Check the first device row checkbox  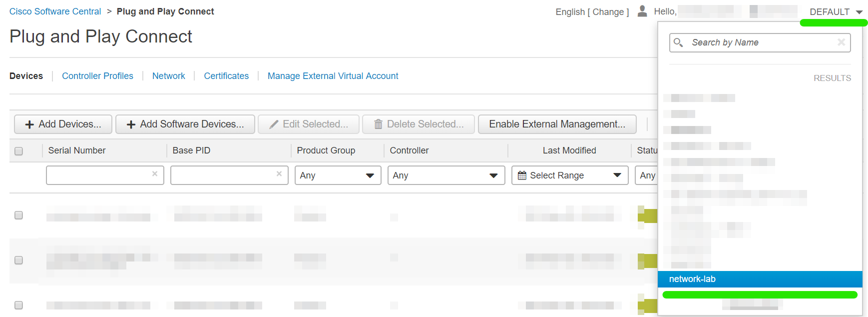18,215
